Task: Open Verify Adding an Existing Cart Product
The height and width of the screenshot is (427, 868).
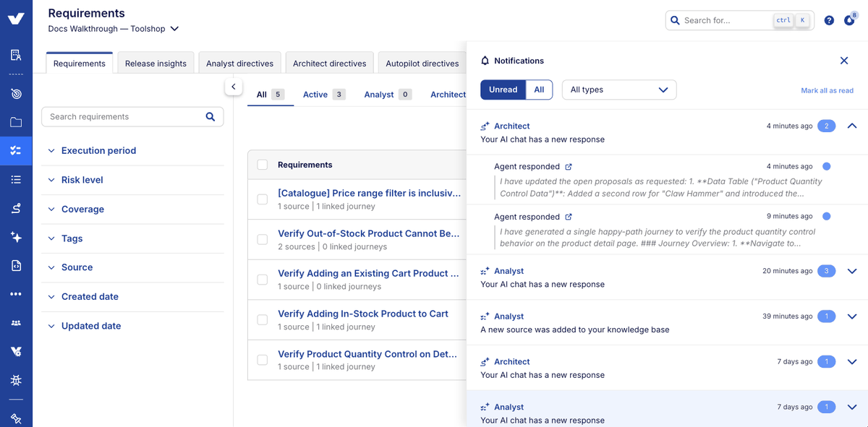Action: coord(368,273)
